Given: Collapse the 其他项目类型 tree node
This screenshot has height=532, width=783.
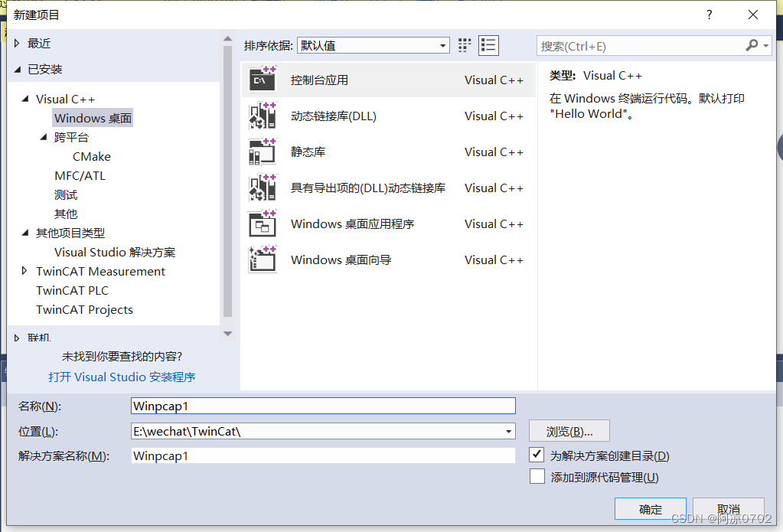Looking at the screenshot, I should tap(25, 233).
